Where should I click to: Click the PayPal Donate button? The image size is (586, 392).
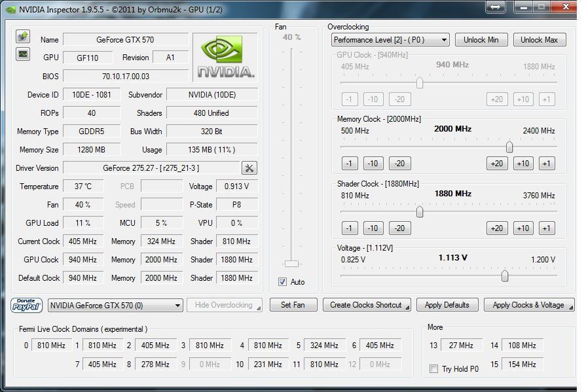[x=26, y=306]
